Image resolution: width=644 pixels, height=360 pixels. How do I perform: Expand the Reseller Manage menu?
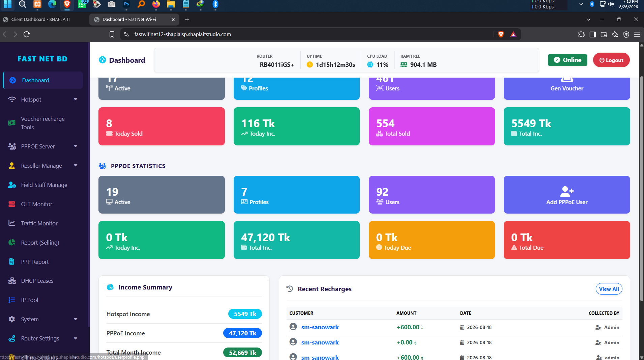click(43, 166)
